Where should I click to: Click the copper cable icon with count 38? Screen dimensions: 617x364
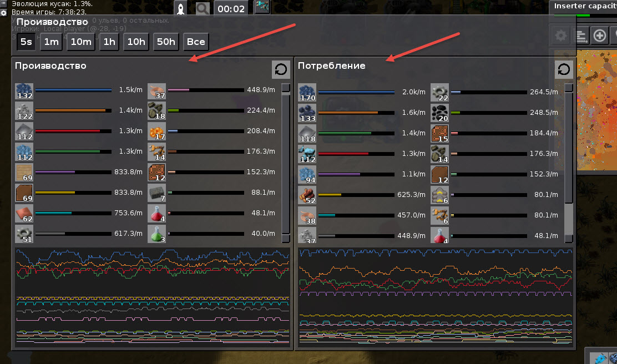pyautogui.click(x=307, y=216)
